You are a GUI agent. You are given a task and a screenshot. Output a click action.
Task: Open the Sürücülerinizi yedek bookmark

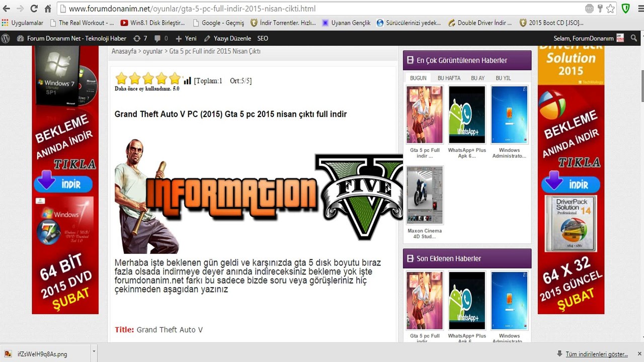[x=409, y=23]
